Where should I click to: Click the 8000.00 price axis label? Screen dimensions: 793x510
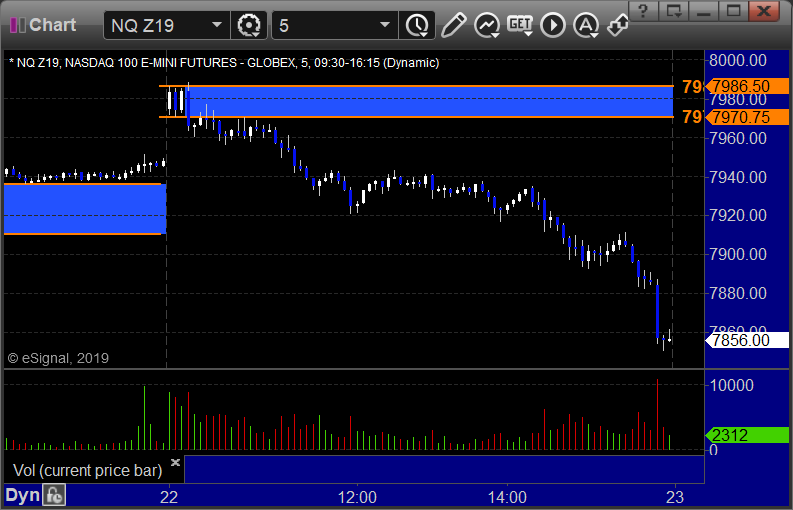tap(738, 60)
